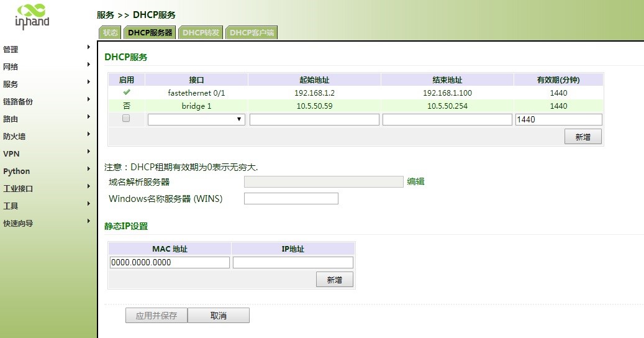Click the 编辑 link for DNS server
644x338 pixels.
pyautogui.click(x=415, y=181)
